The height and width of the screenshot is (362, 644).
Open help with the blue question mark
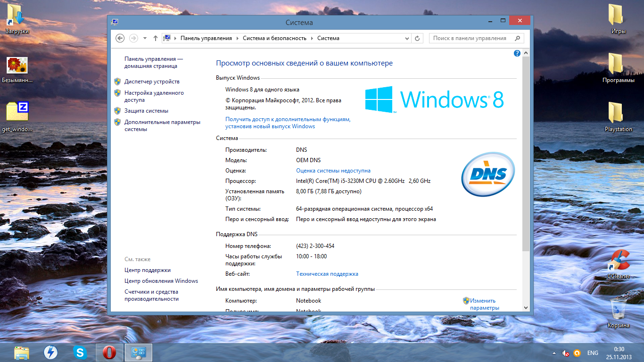tap(517, 53)
